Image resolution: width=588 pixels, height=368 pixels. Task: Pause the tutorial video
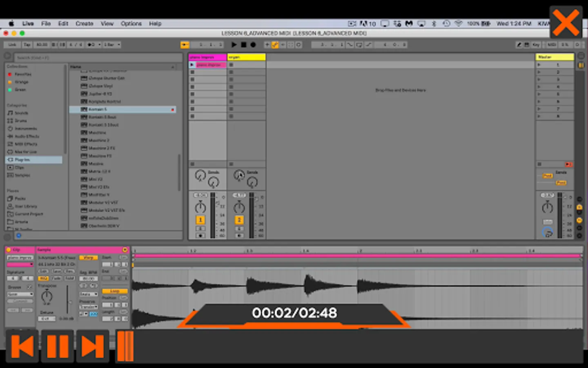(x=58, y=347)
